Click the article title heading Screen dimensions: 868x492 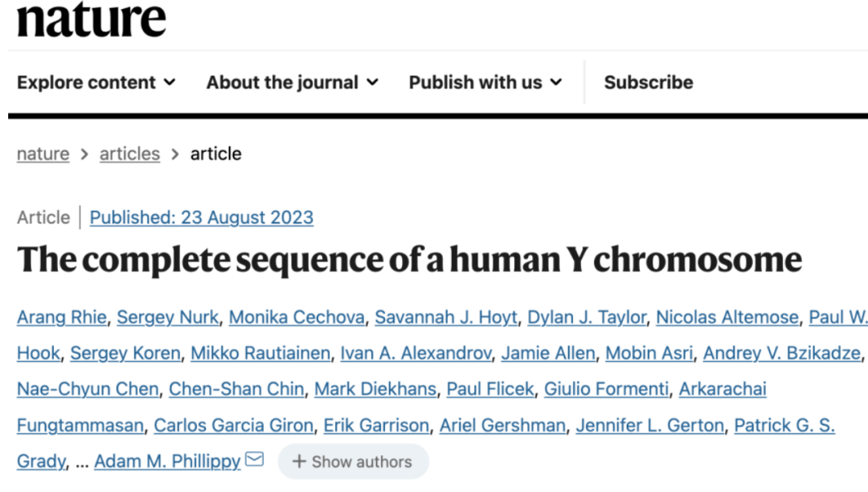click(409, 260)
